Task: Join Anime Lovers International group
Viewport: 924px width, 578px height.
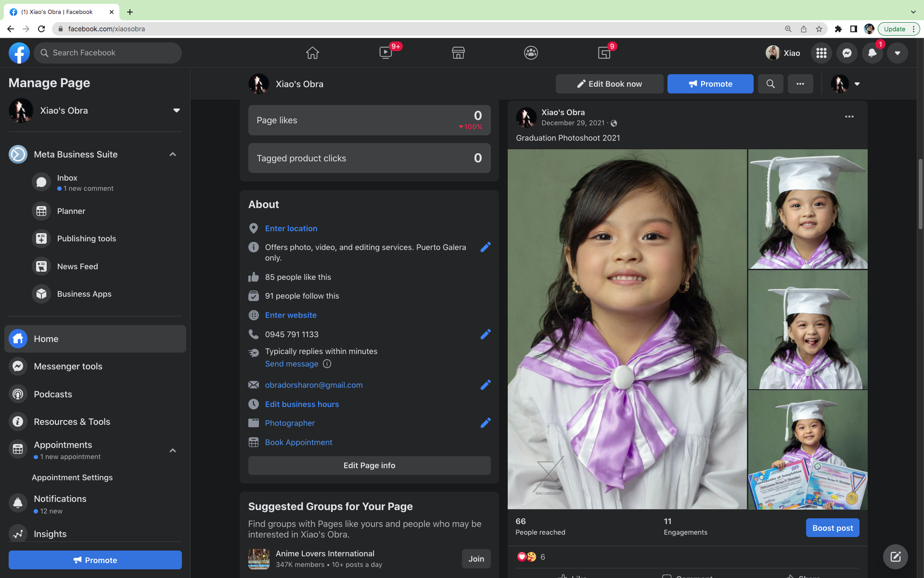Action: click(x=476, y=559)
